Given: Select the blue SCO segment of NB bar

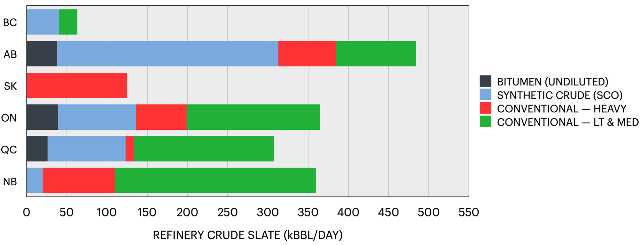Looking at the screenshot, I should (x=35, y=181).
